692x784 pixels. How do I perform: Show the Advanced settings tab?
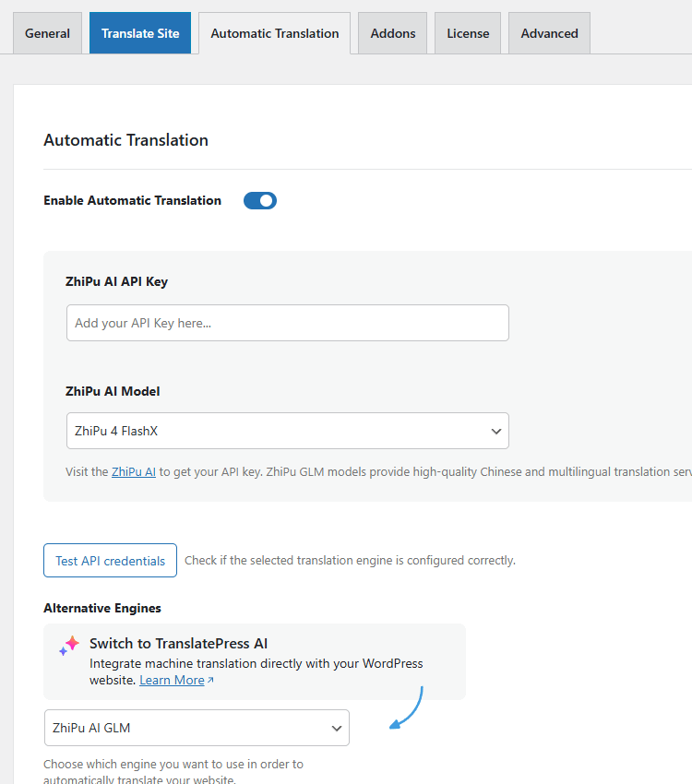(549, 33)
